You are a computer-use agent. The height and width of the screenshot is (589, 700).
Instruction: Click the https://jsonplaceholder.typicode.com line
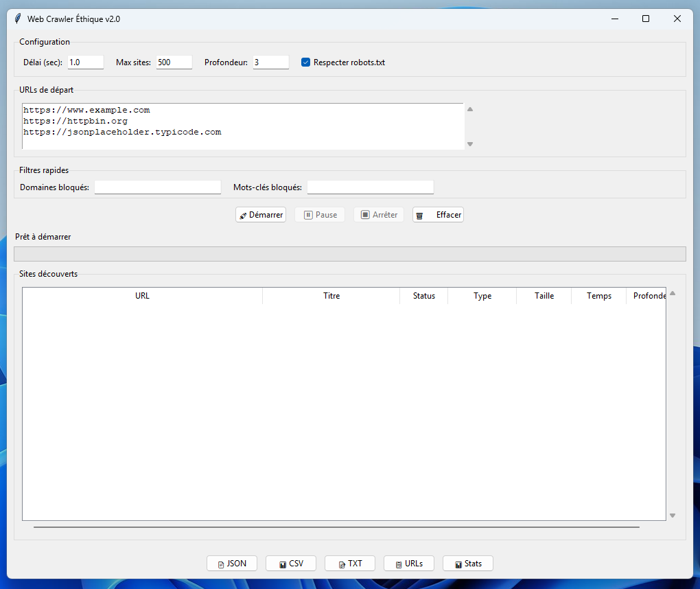click(122, 132)
